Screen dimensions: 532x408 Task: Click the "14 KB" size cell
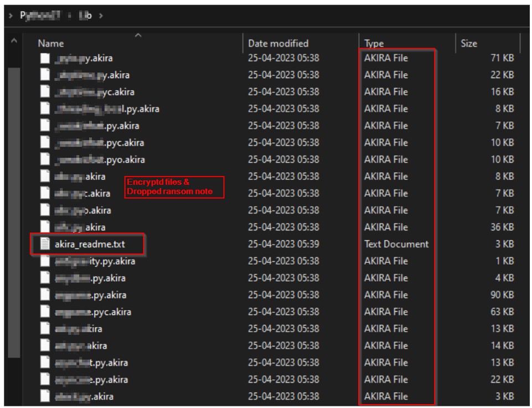click(x=502, y=345)
